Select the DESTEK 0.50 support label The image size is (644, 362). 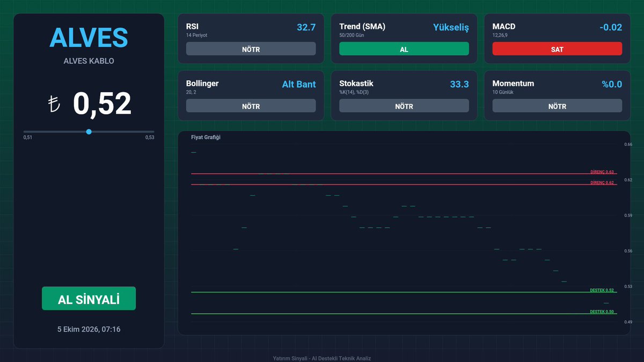coord(602,312)
